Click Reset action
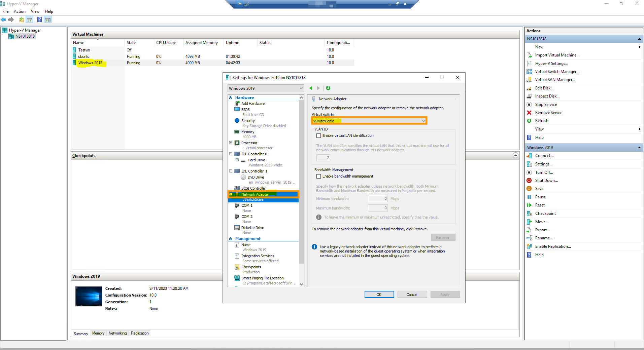This screenshot has height=350, width=644. click(x=540, y=205)
